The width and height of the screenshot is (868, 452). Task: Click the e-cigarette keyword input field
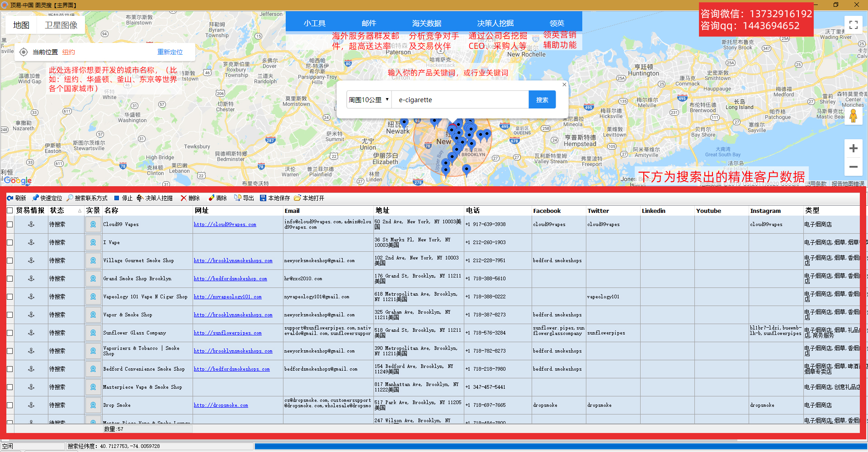tap(460, 99)
